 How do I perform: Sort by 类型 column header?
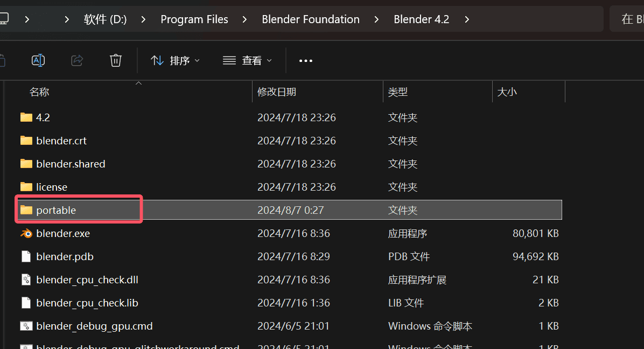click(398, 92)
